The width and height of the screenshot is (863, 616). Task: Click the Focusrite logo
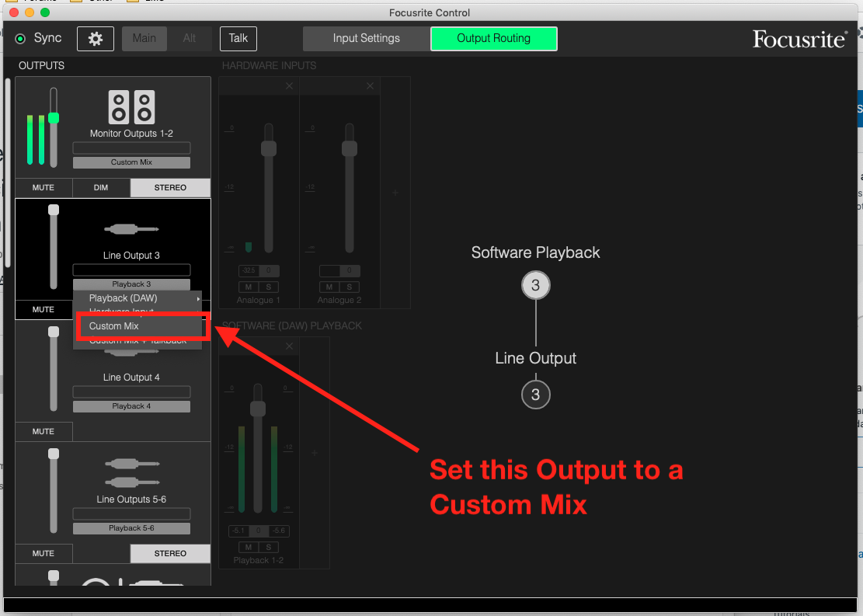[800, 39]
